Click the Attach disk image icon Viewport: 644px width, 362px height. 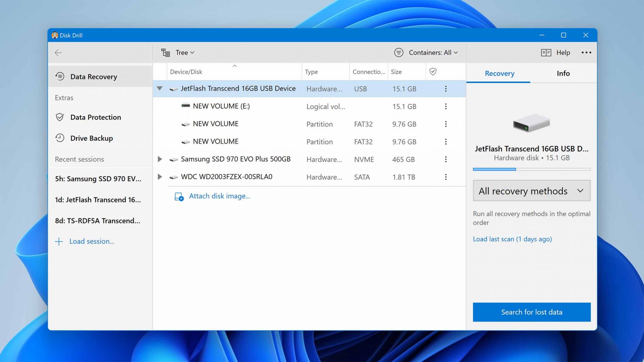click(179, 197)
